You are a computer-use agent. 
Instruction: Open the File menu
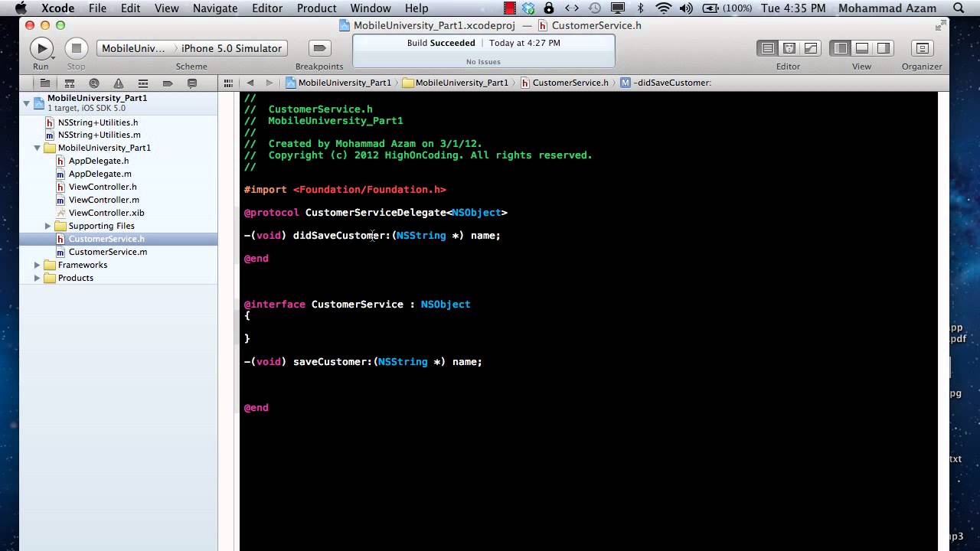pos(97,8)
